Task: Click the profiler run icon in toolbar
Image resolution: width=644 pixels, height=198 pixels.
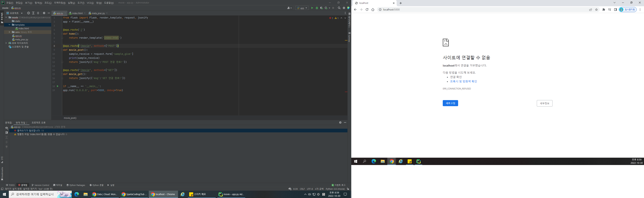Action: tap(326, 8)
